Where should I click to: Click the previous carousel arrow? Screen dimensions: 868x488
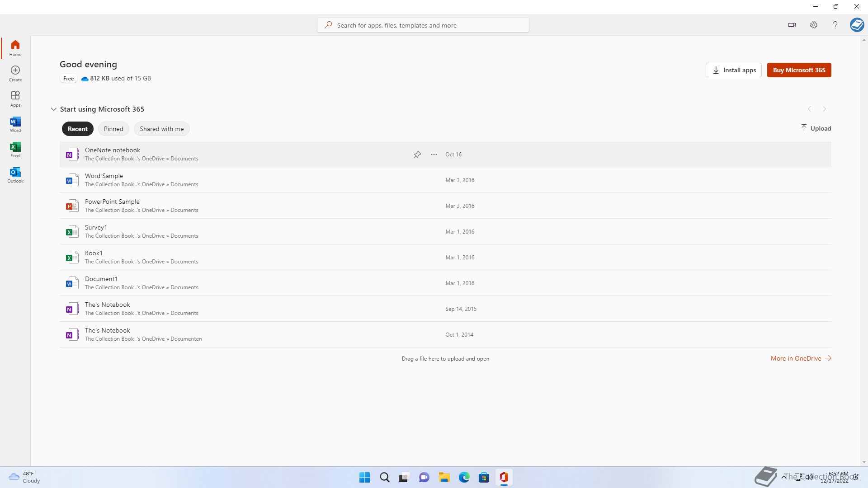click(x=809, y=109)
